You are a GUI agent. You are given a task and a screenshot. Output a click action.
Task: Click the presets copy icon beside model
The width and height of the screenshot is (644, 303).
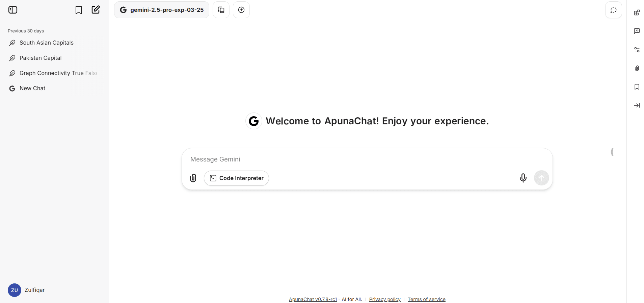[221, 10]
